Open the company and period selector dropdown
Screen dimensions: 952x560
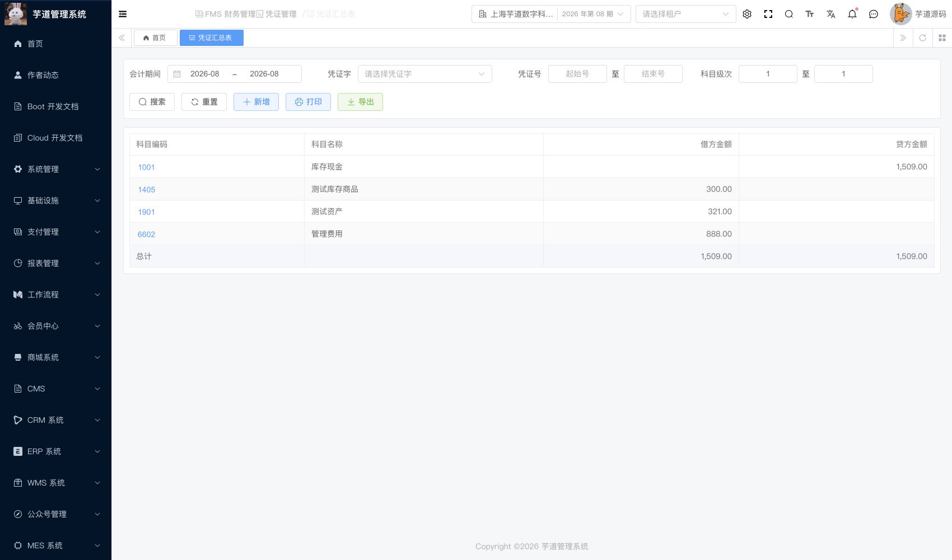551,14
